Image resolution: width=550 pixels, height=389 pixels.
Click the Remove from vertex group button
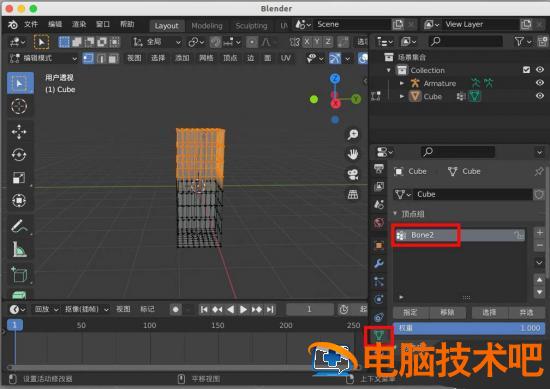[447, 312]
